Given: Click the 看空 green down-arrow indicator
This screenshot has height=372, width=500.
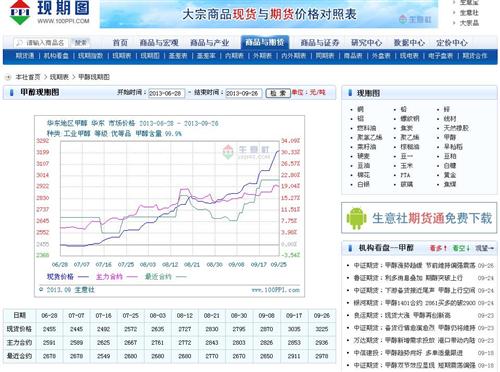Looking at the screenshot, I should point(461,248).
